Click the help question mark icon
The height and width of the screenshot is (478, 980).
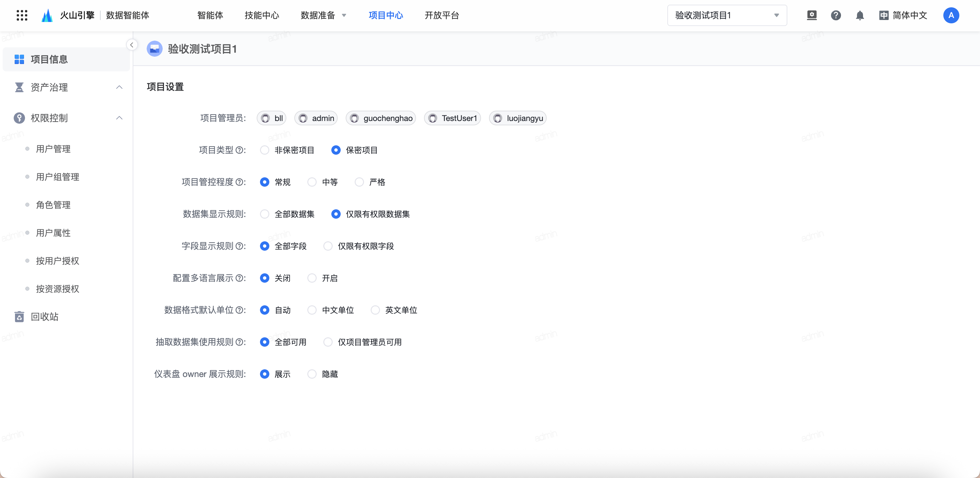point(835,15)
